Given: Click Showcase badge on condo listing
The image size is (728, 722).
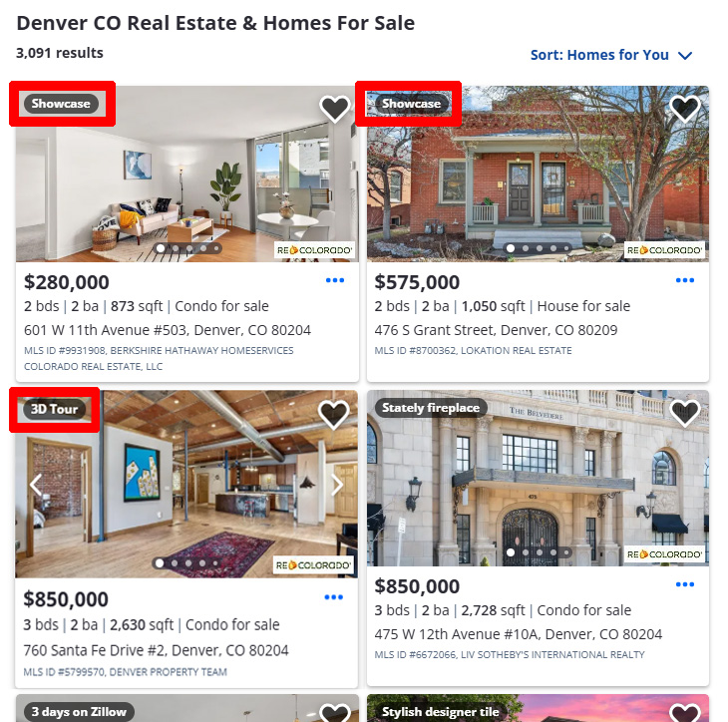Looking at the screenshot, I should (x=61, y=104).
